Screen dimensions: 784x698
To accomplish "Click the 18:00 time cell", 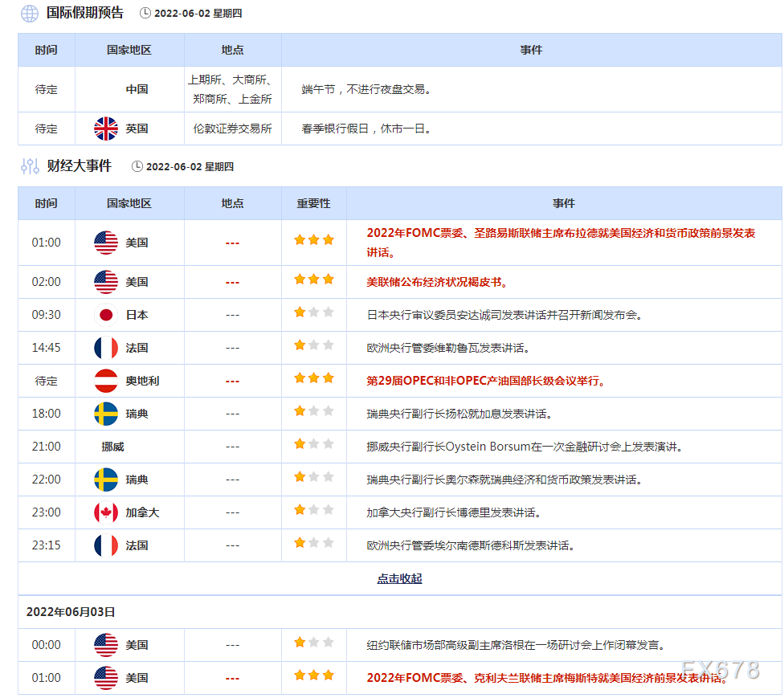I will click(46, 414).
